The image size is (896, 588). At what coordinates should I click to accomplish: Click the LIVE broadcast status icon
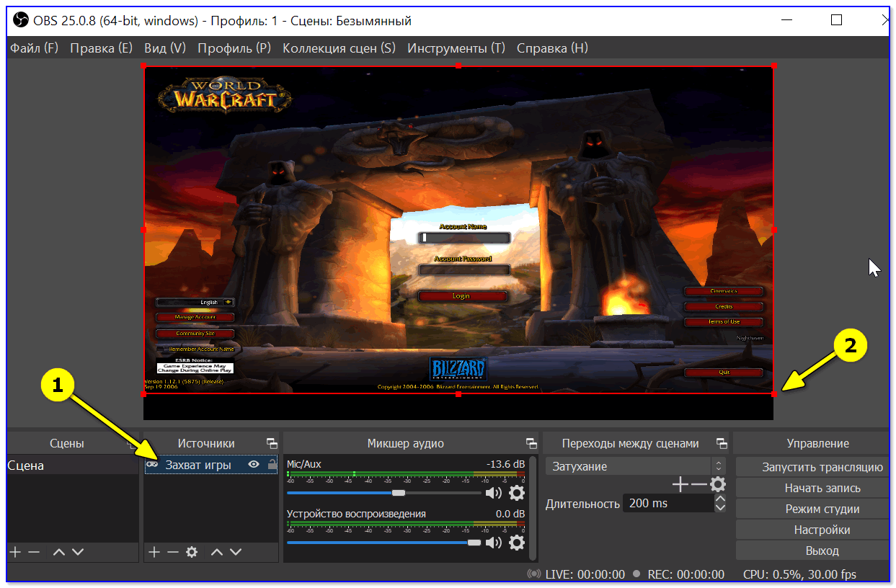[x=534, y=574]
